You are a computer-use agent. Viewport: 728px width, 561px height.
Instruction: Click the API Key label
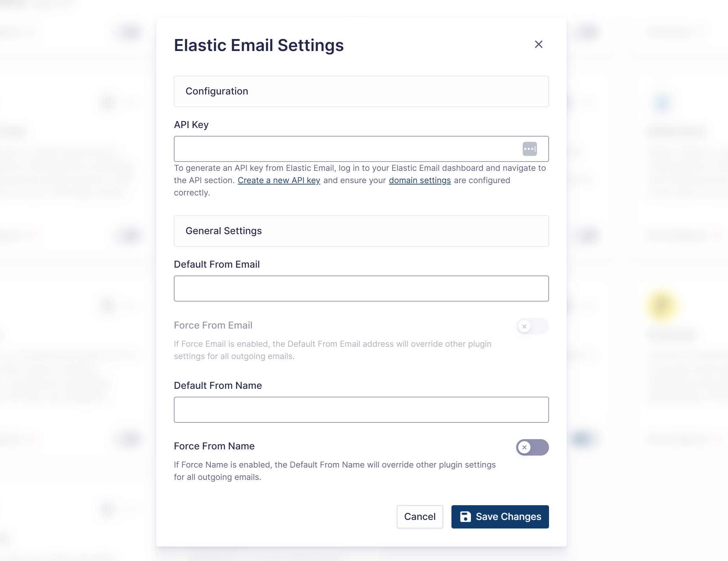[x=191, y=125]
